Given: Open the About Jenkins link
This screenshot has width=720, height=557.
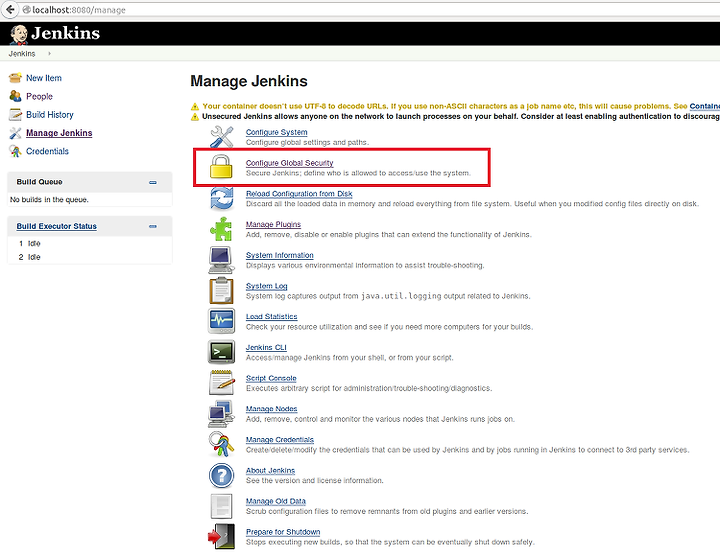Looking at the screenshot, I should [x=270, y=471].
